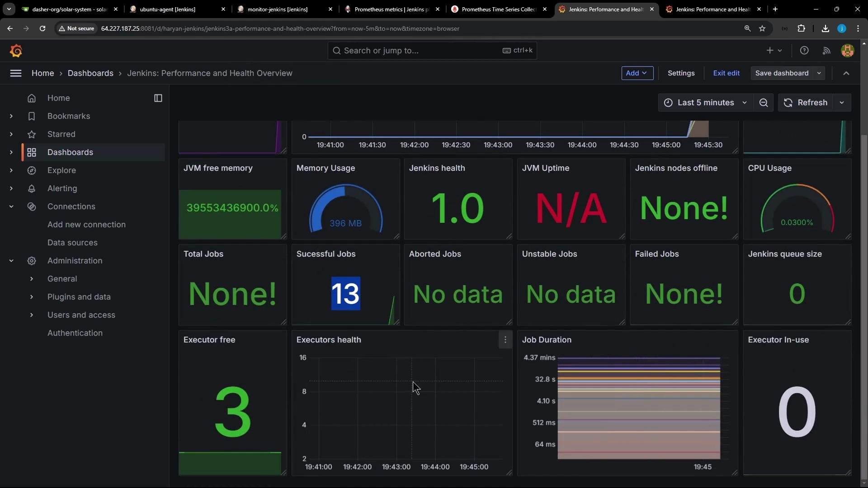
Task: Click the Memory Usage gauge
Action: [x=346, y=209]
